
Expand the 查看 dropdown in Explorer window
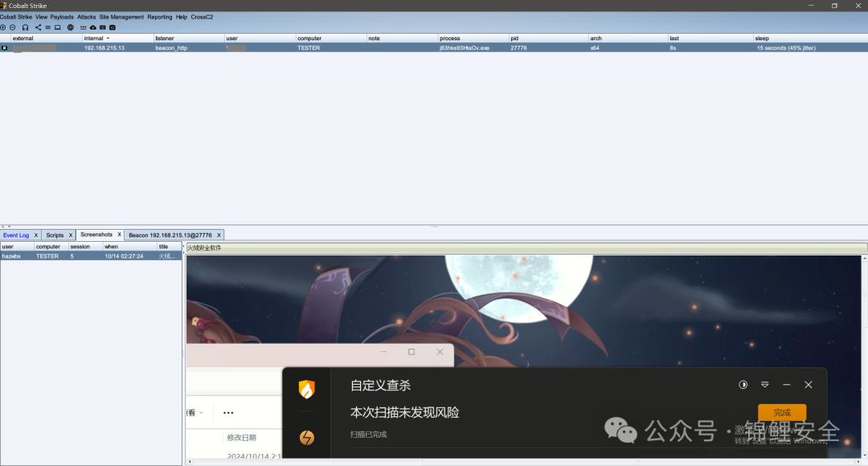tap(194, 413)
